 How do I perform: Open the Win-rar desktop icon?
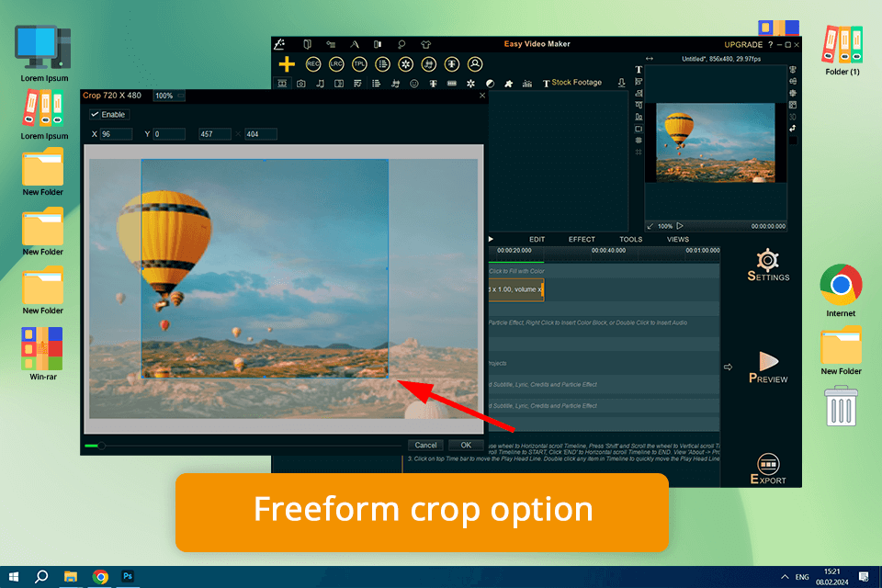tap(43, 354)
